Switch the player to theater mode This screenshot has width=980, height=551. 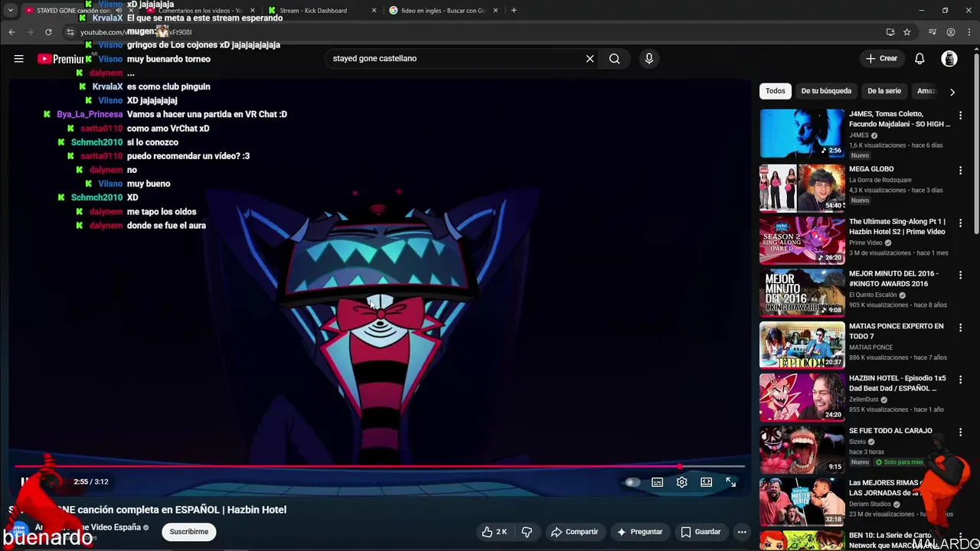point(706,482)
